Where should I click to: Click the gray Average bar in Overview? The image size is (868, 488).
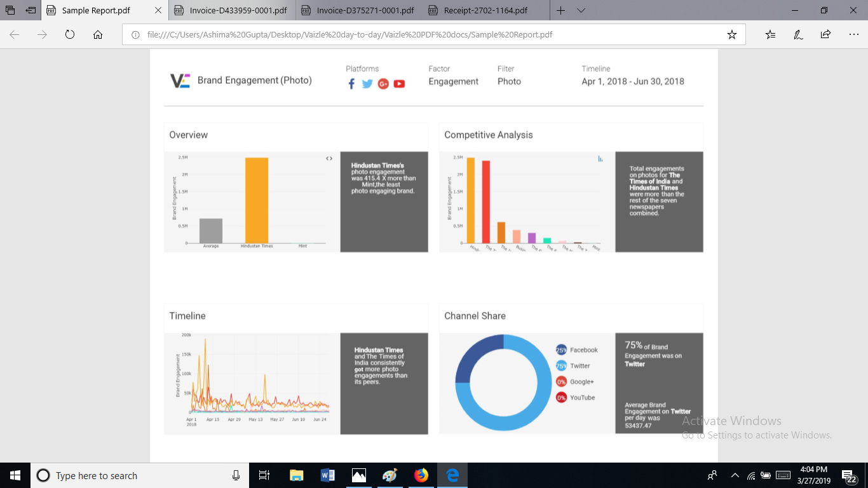coord(211,231)
